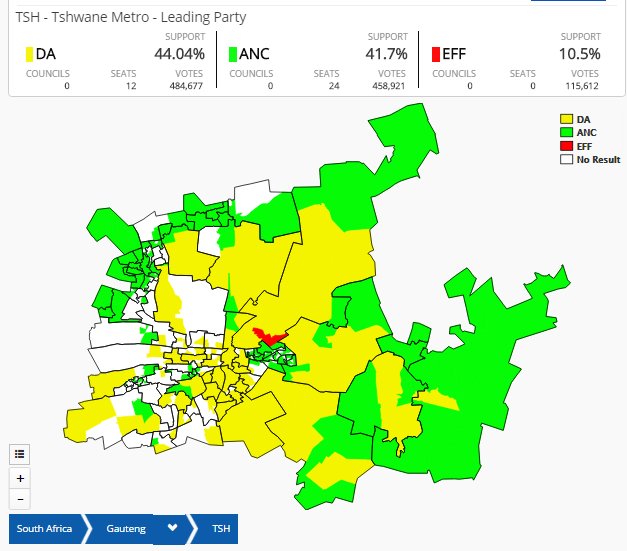Image resolution: width=627 pixels, height=551 pixels.
Task: Click the white No Result legend swatch
Action: [x=566, y=159]
